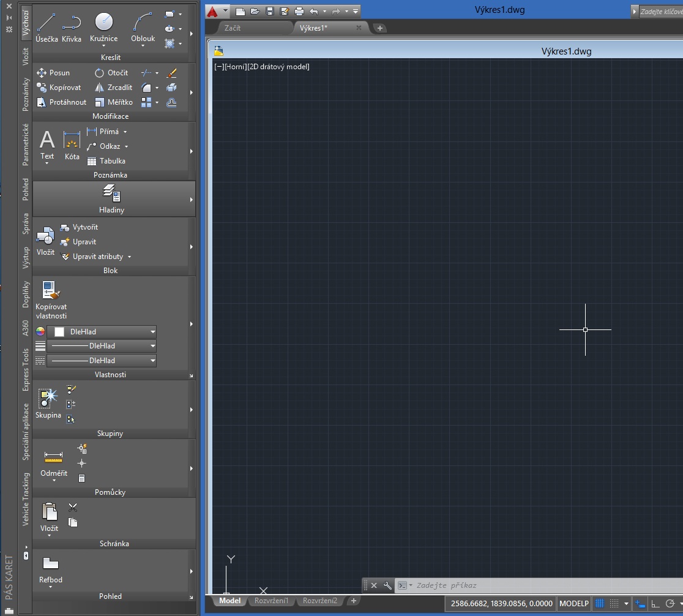The height and width of the screenshot is (616, 683).
Task: Switch to the Rozvržení1 layout tab
Action: click(271, 601)
